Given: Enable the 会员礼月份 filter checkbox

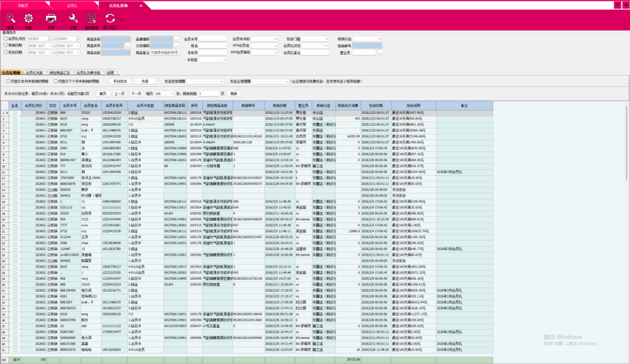Looking at the screenshot, I should pos(6,39).
